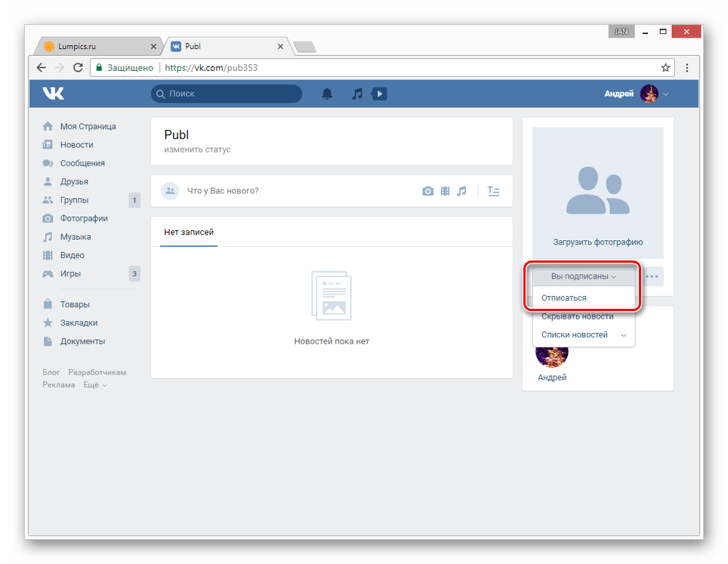Close the Lumpics.ru tab
The width and height of the screenshot is (728, 564).
pos(153,46)
